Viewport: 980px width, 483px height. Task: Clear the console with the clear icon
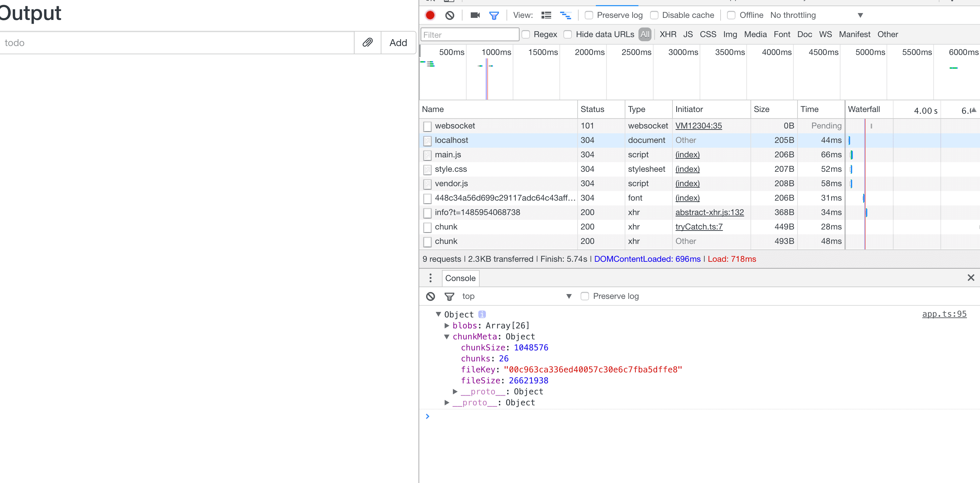click(430, 296)
